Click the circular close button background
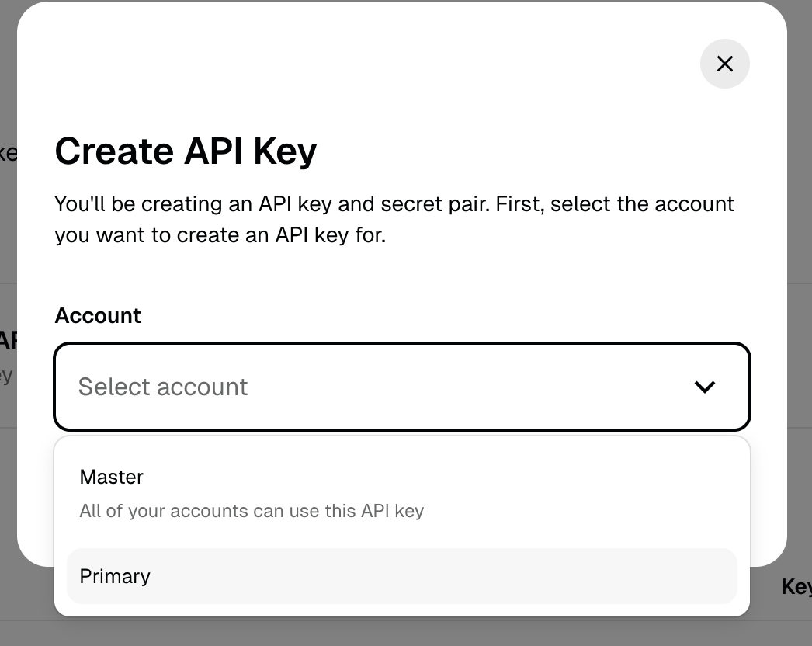This screenshot has height=646, width=812. [724, 64]
